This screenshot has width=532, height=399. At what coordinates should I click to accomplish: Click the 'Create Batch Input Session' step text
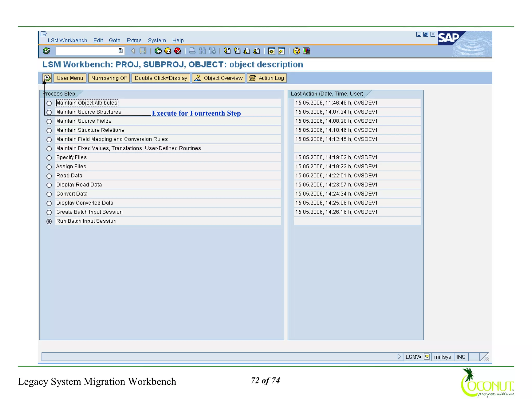(x=89, y=212)
